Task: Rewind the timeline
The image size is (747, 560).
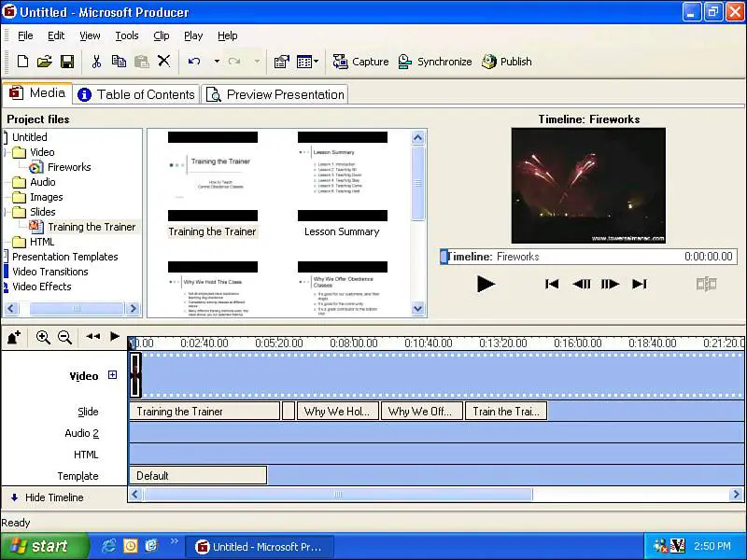Action: [92, 336]
